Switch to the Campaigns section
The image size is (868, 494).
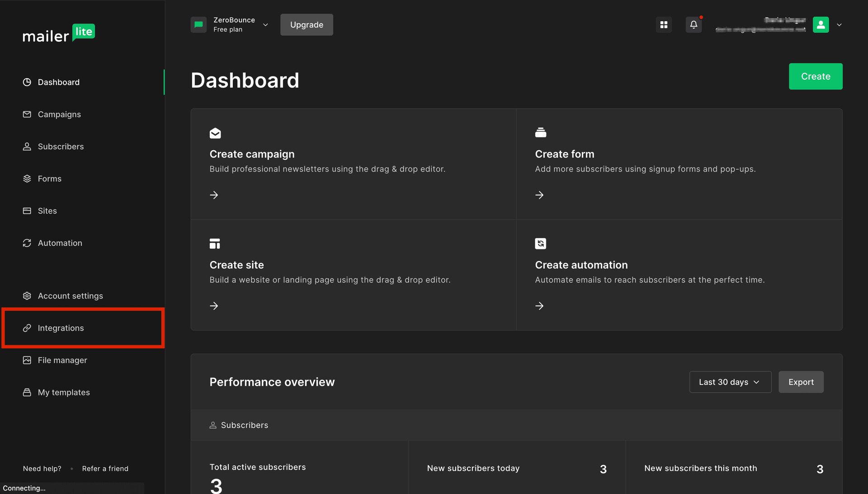59,114
